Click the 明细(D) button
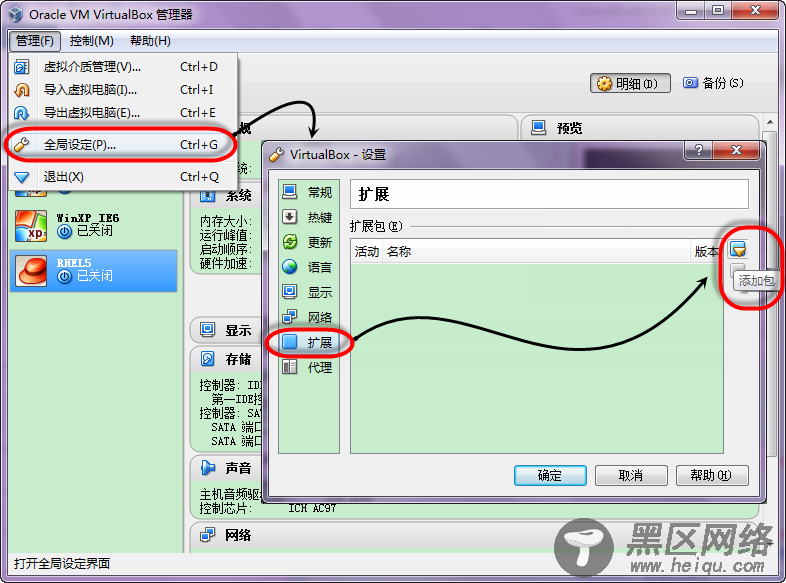 [631, 83]
